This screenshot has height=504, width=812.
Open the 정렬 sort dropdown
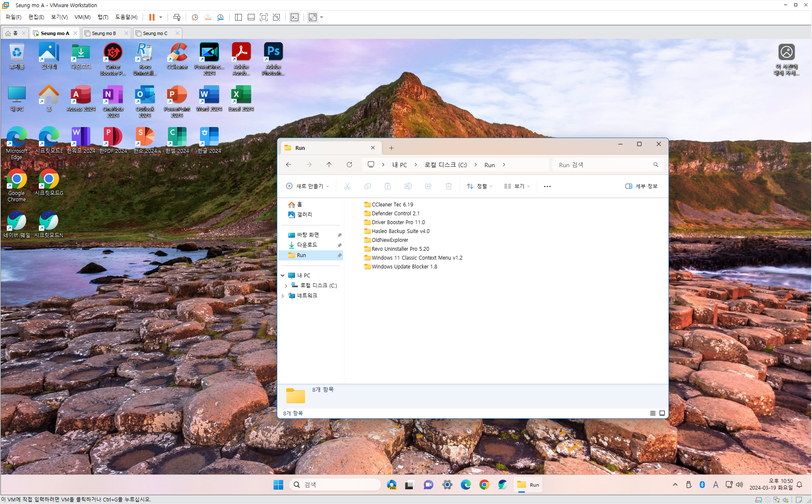tap(479, 186)
